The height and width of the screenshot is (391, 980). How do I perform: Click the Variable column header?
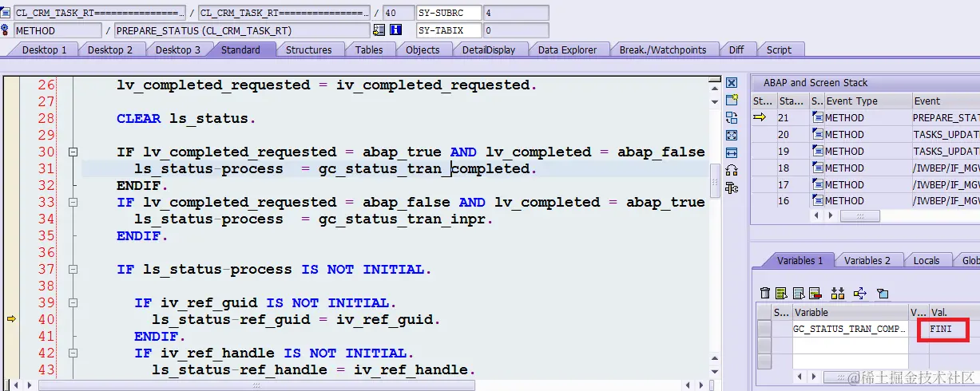(x=850, y=312)
